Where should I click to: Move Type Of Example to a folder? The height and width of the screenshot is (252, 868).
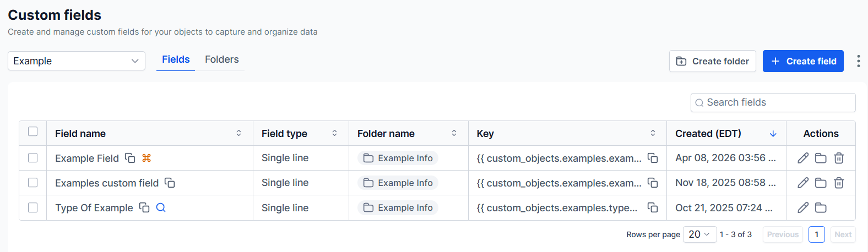pyautogui.click(x=821, y=208)
